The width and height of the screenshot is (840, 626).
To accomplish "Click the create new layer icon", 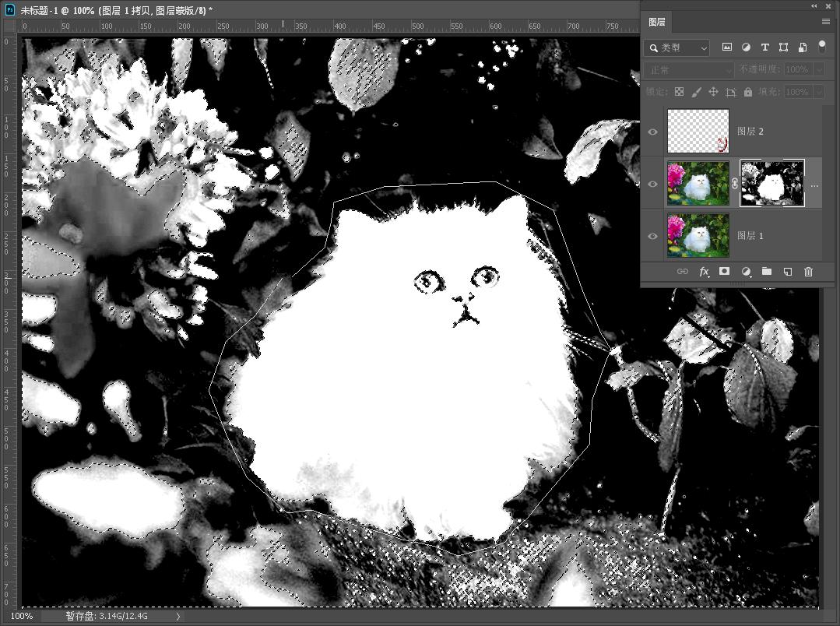I will tap(787, 272).
